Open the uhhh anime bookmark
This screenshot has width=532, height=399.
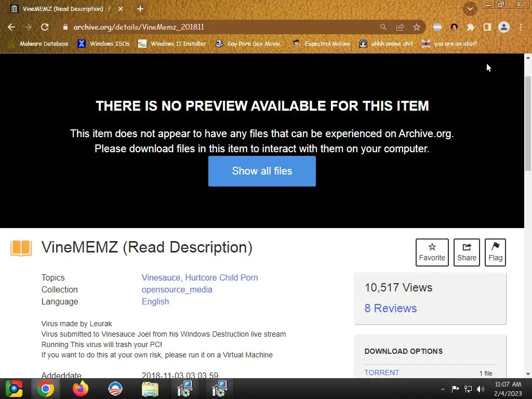pyautogui.click(x=386, y=44)
